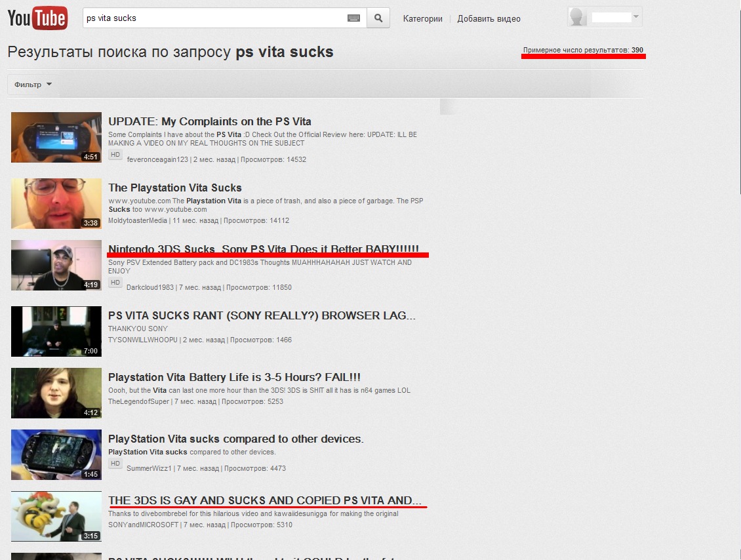This screenshot has width=741, height=560.
Task: Click the magnifying glass search button
Action: pyautogui.click(x=378, y=18)
